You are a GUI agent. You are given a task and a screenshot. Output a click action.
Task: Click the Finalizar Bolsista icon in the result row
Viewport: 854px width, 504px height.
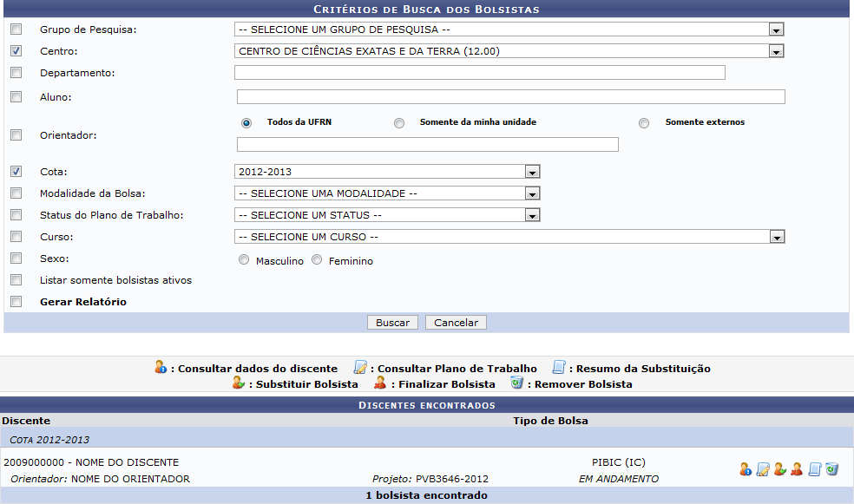click(797, 468)
